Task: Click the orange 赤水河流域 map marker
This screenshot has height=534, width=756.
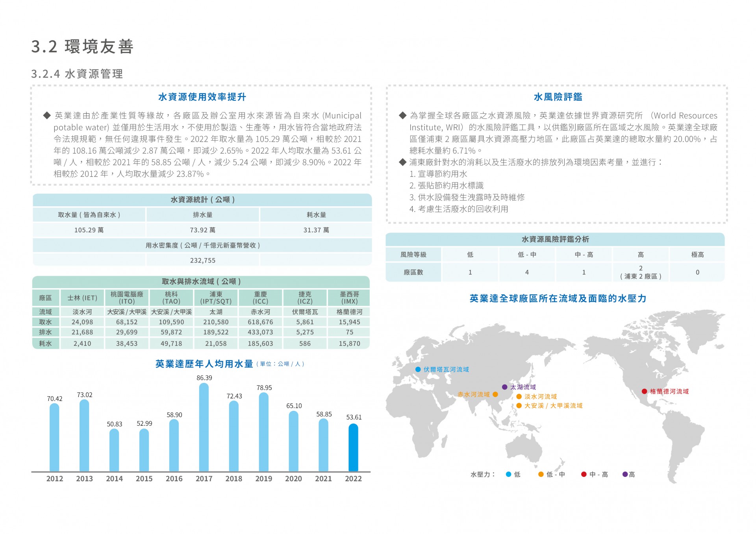Action: coord(495,394)
